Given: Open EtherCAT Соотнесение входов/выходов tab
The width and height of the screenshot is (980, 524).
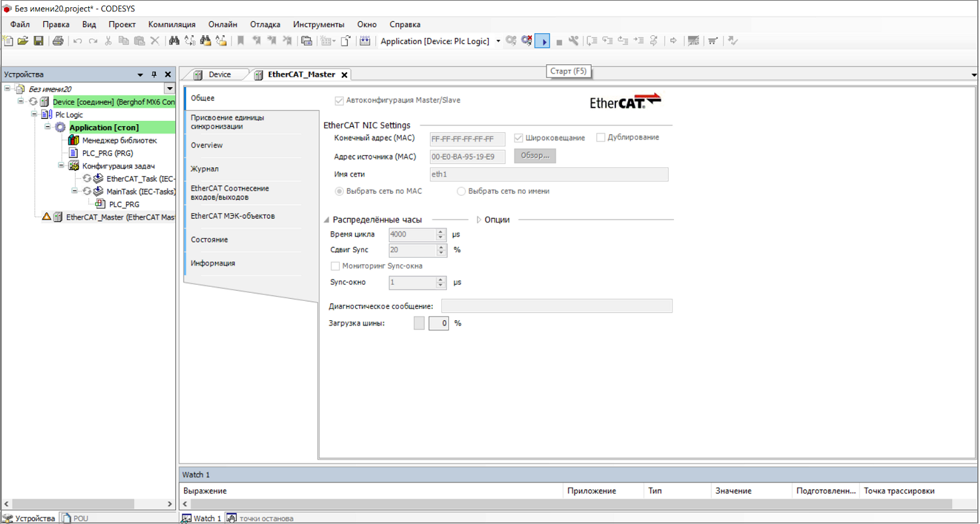Looking at the screenshot, I should (x=242, y=193).
